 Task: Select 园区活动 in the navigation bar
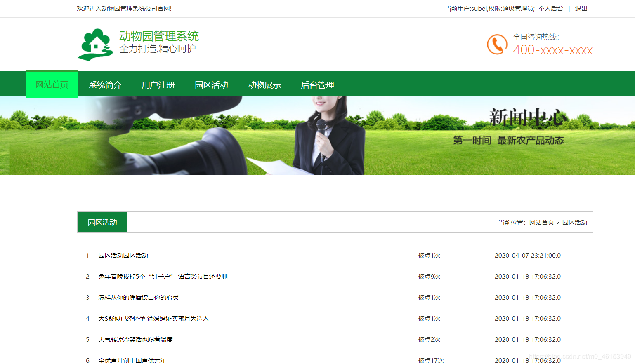point(211,85)
